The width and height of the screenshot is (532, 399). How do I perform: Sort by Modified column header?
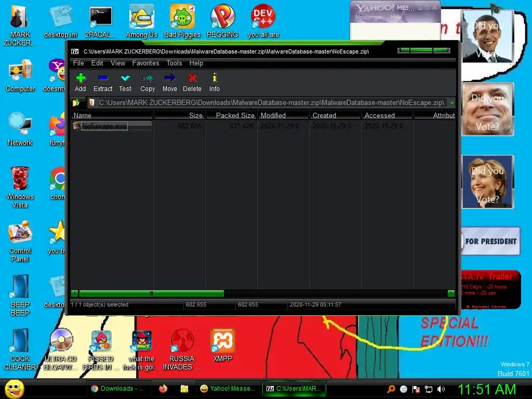click(283, 115)
